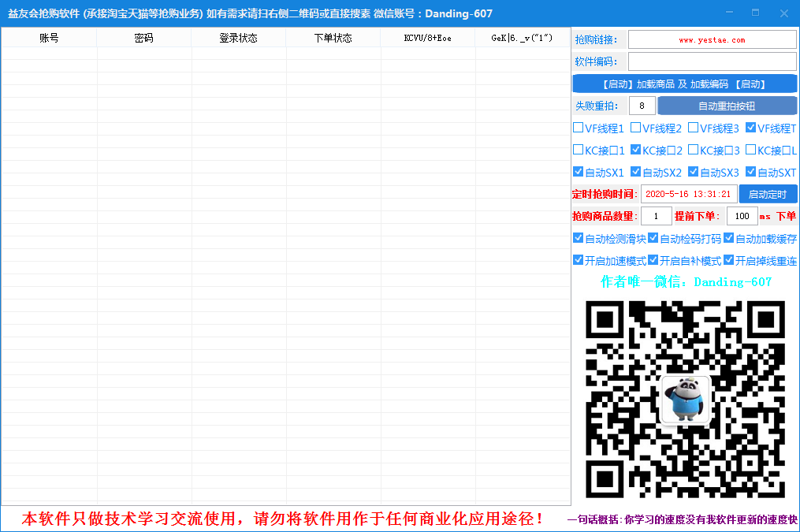Click the 下单状态 column header
This screenshot has height=532, width=800.
333,38
